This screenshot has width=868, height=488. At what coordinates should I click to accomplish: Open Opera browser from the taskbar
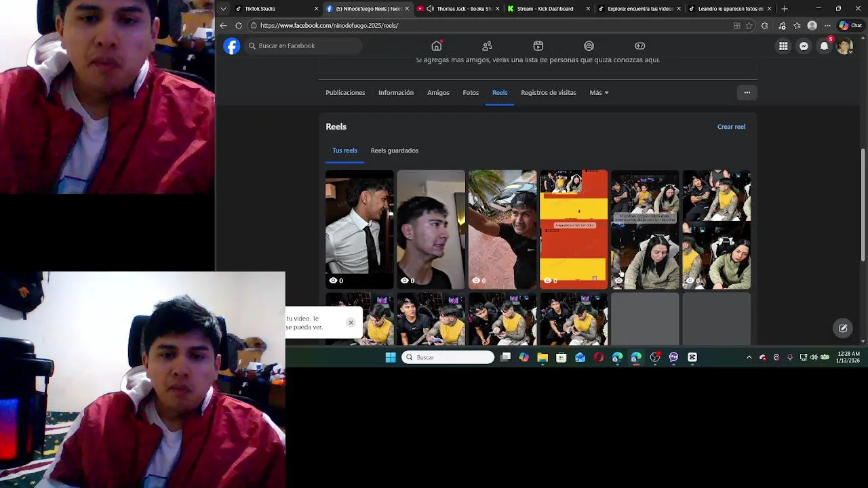click(x=599, y=357)
